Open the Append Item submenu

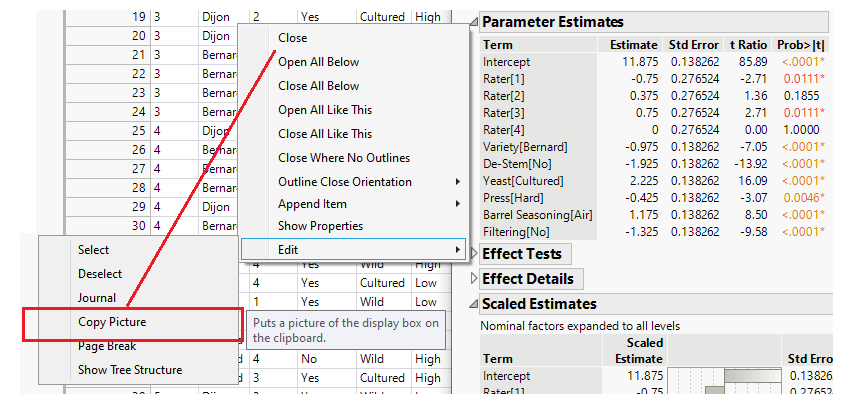tap(312, 204)
